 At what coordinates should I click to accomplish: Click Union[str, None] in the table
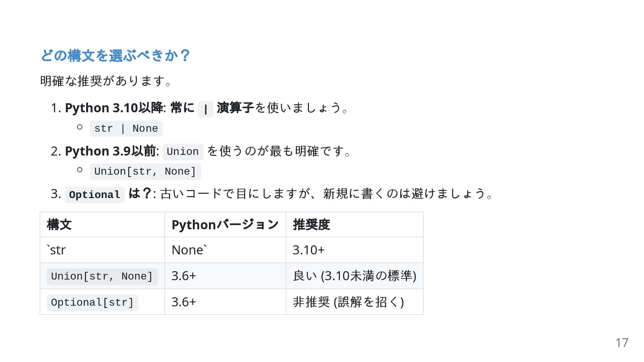102,277
